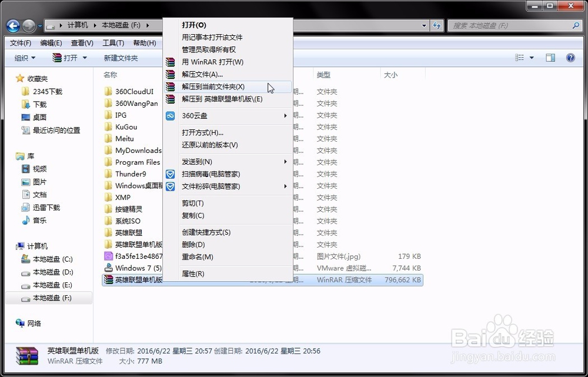Click the 大小 column header
Screen dimensions: 588x377
click(x=390, y=75)
